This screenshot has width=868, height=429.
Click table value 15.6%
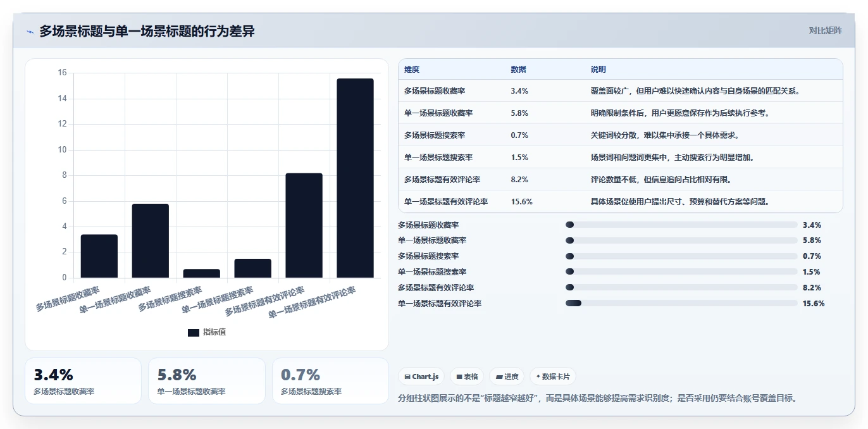click(x=521, y=202)
